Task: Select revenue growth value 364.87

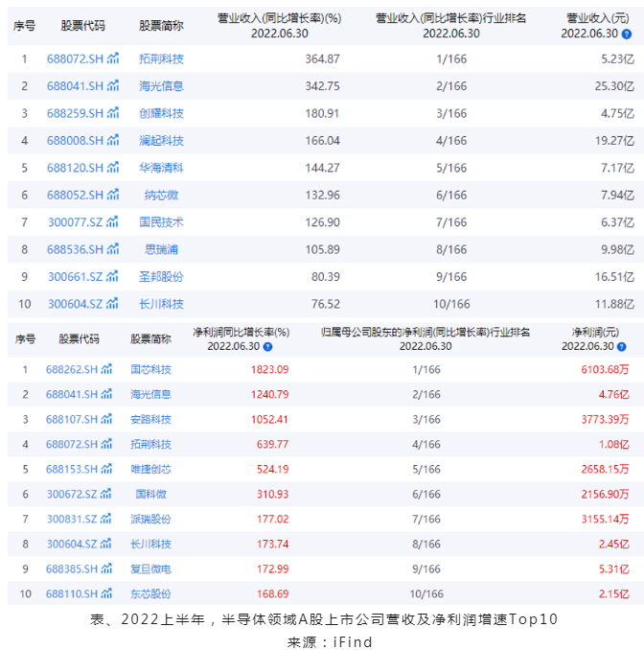Action: (x=322, y=58)
